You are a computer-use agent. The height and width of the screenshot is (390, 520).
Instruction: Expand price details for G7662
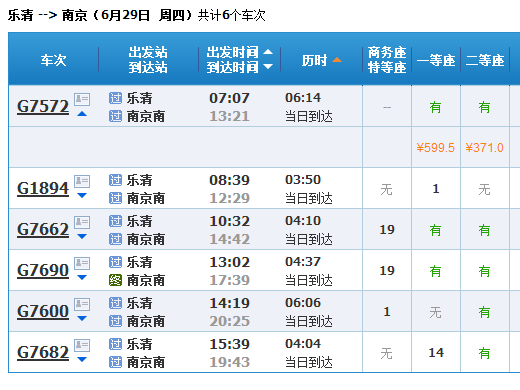coord(82,237)
